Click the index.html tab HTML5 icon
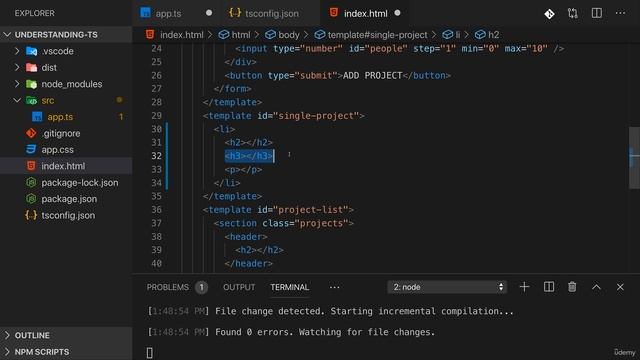 [334, 13]
